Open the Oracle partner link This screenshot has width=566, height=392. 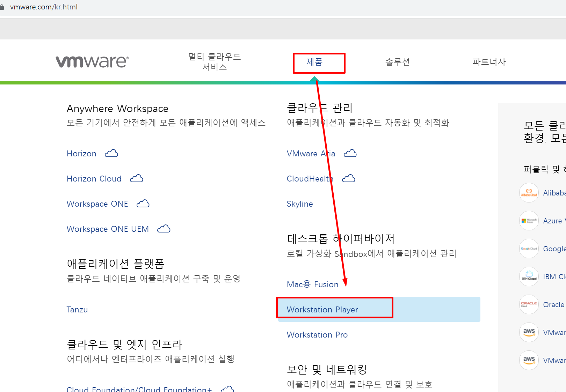pyautogui.click(x=554, y=304)
